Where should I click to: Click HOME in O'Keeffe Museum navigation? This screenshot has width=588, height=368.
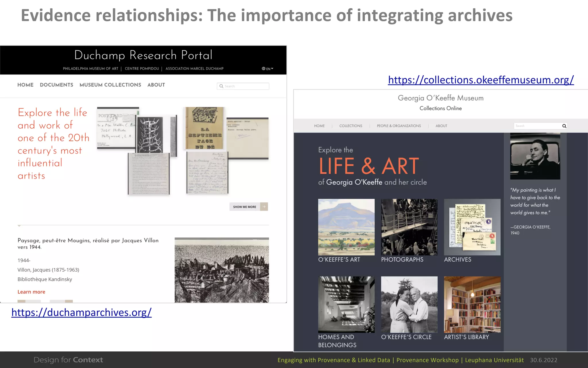pos(319,126)
